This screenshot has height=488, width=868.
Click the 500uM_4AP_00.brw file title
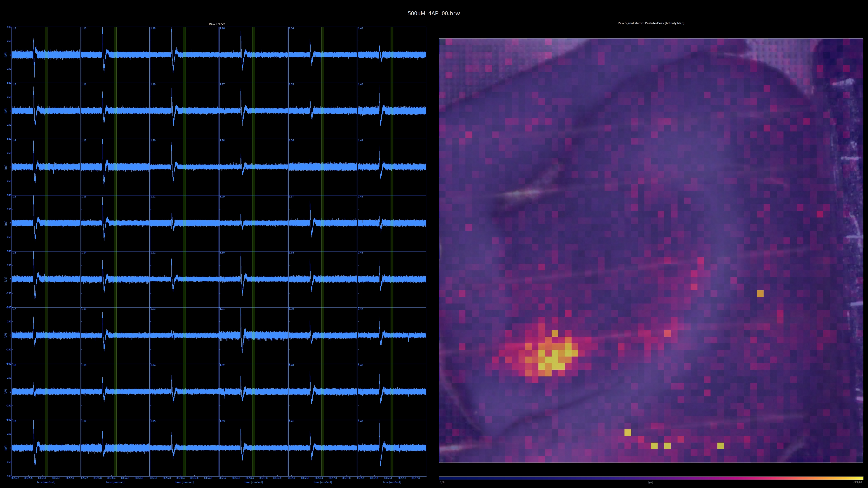click(434, 14)
